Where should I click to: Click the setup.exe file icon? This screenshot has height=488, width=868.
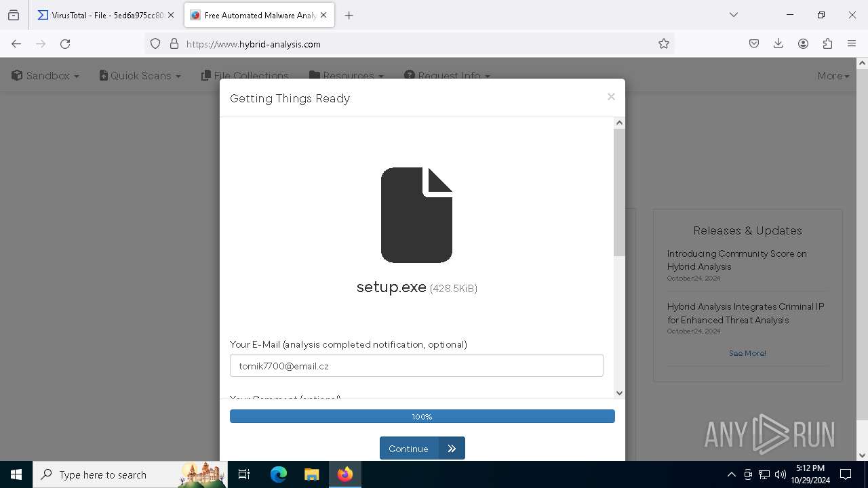[x=416, y=215]
